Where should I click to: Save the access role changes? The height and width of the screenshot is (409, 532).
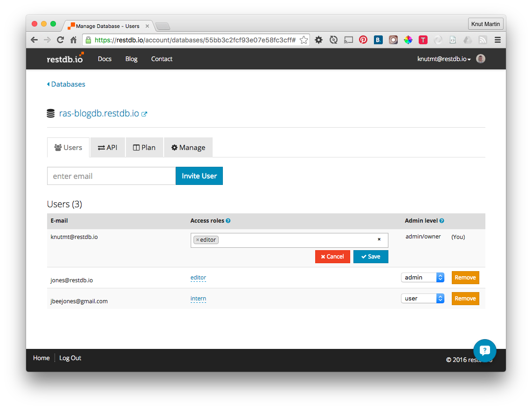pyautogui.click(x=371, y=257)
